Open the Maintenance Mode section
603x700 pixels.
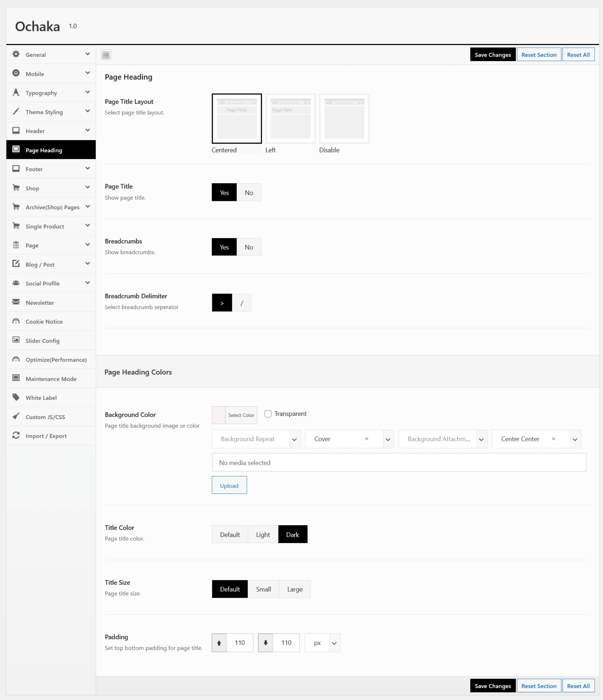(51, 379)
